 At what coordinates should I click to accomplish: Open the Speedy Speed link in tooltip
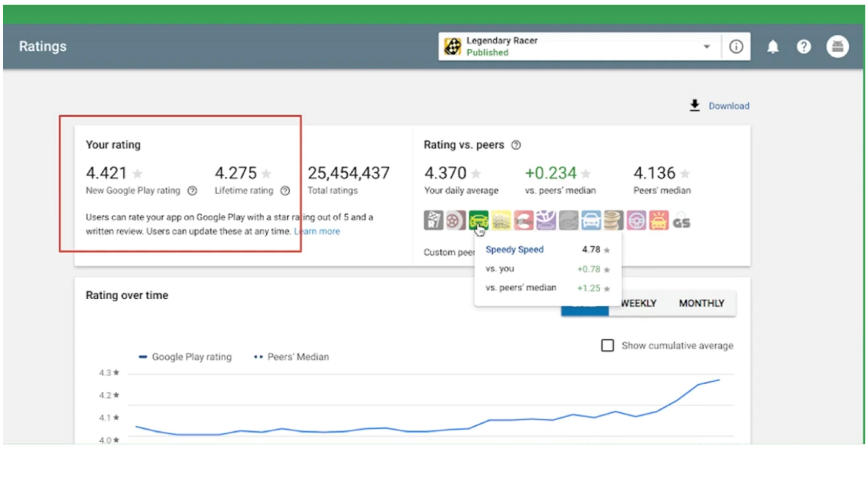(514, 249)
